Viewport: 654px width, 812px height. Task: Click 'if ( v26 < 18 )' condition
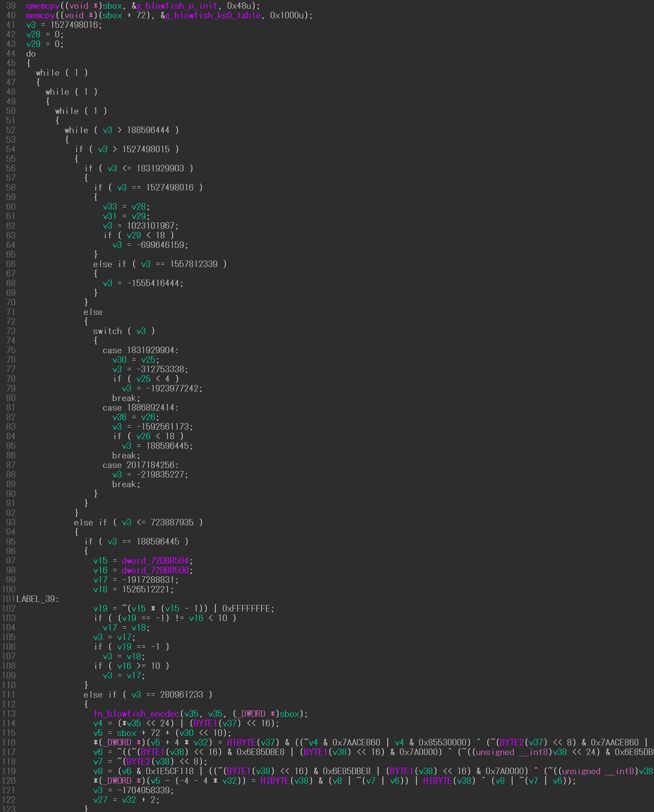coord(148,436)
